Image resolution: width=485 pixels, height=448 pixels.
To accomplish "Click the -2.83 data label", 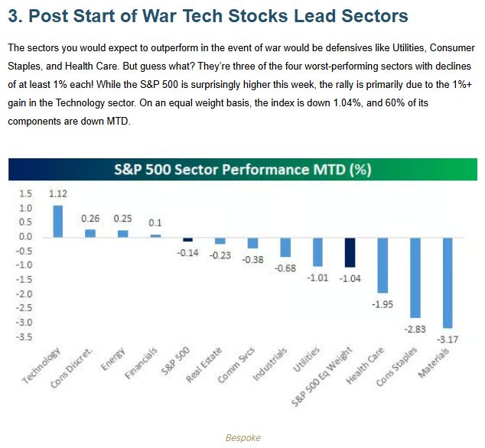I will coord(415,328).
